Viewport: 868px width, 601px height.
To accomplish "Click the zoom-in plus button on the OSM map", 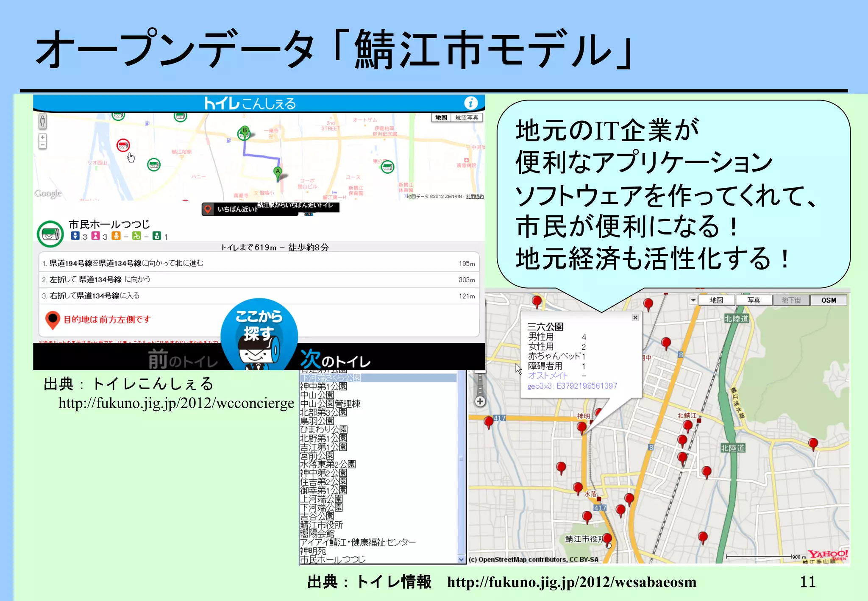I will pyautogui.click(x=480, y=401).
